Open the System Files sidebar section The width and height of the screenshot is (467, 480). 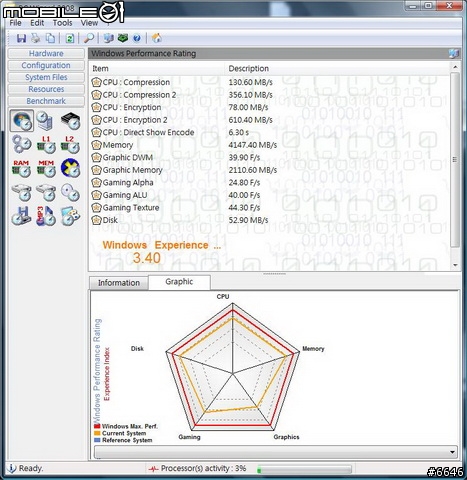[x=46, y=77]
